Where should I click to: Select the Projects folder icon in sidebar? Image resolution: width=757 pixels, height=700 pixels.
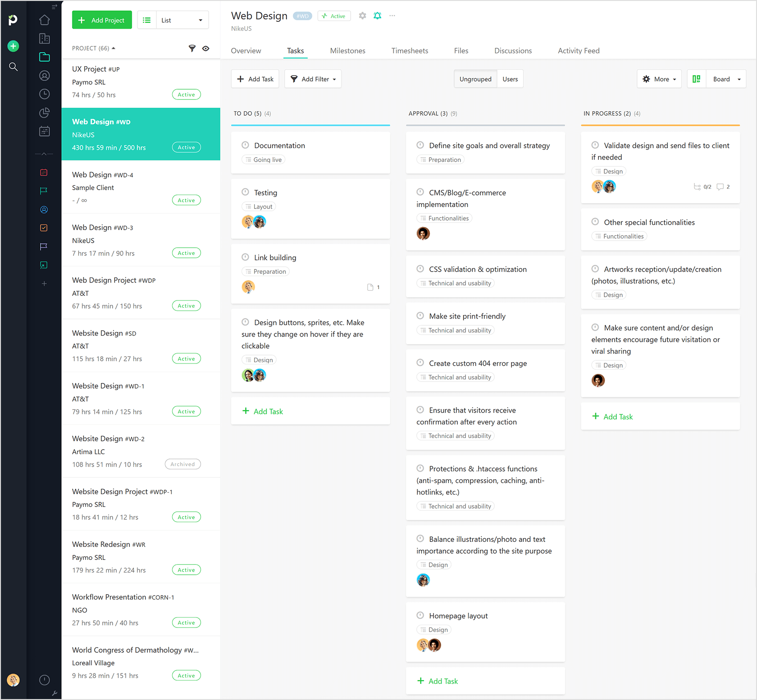click(44, 57)
